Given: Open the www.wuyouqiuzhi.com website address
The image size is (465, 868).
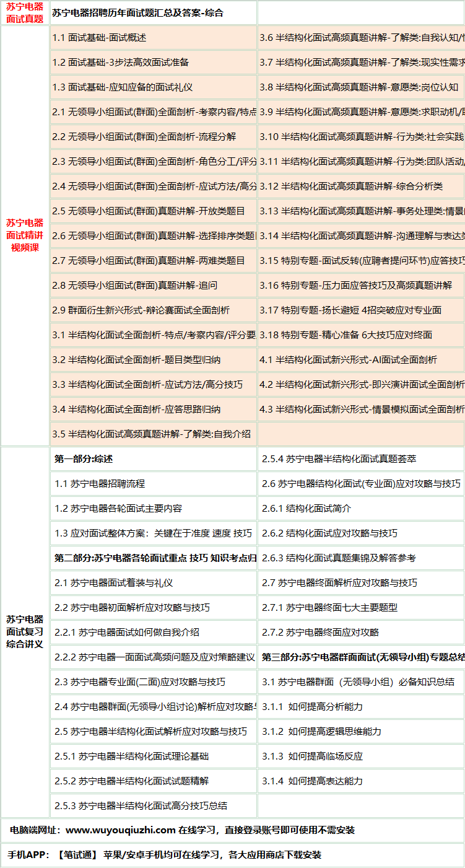Looking at the screenshot, I should 121,830.
